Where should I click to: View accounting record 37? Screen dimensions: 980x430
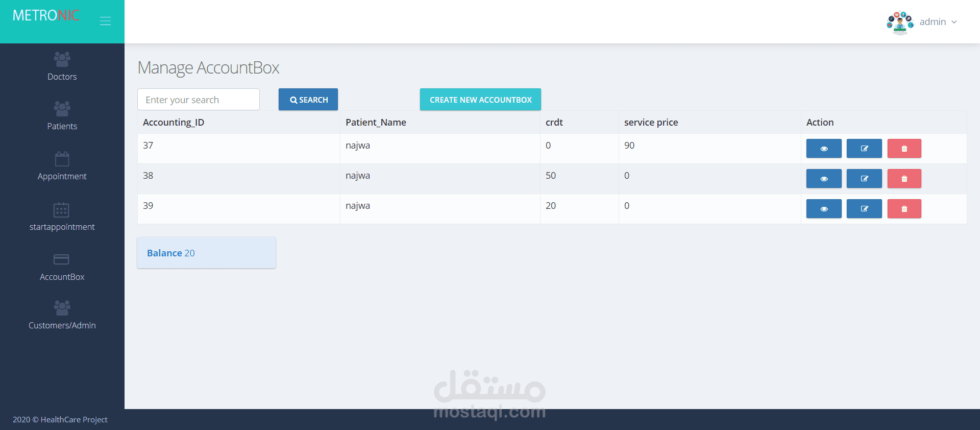[824, 149]
